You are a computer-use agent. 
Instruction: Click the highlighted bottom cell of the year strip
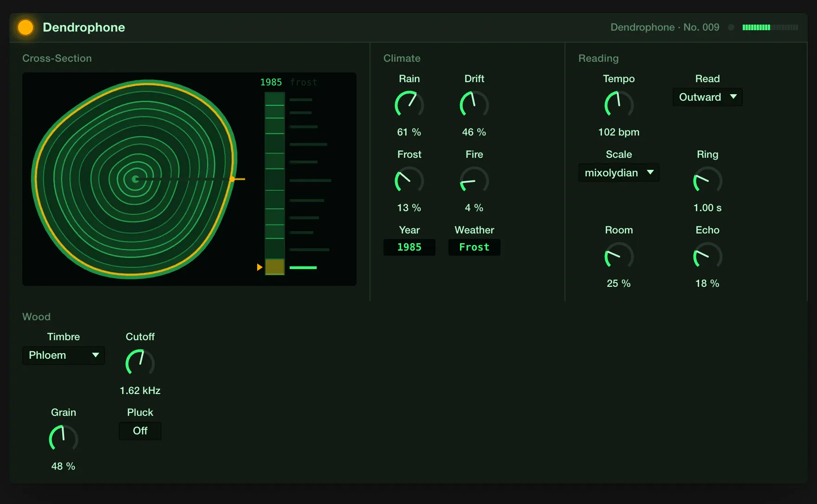click(275, 267)
